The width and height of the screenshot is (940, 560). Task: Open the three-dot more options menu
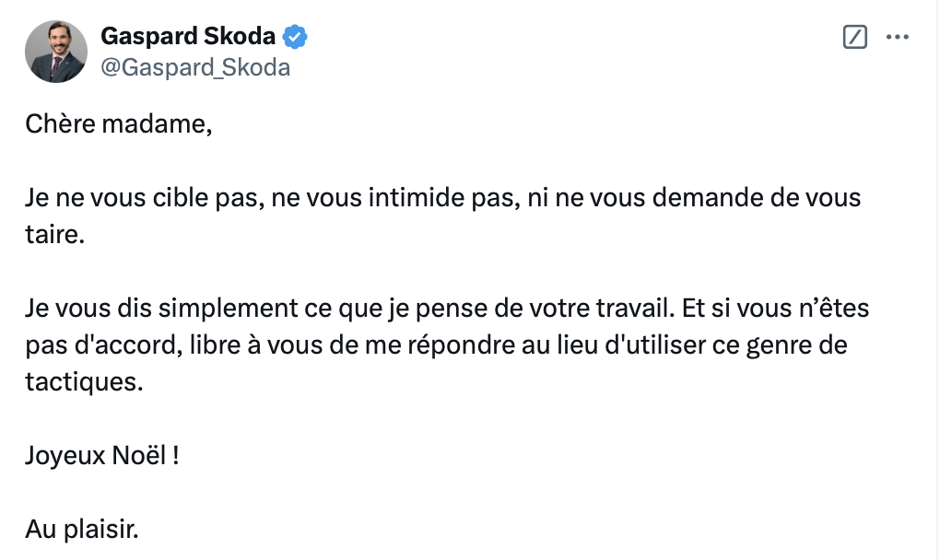pyautogui.click(x=898, y=37)
